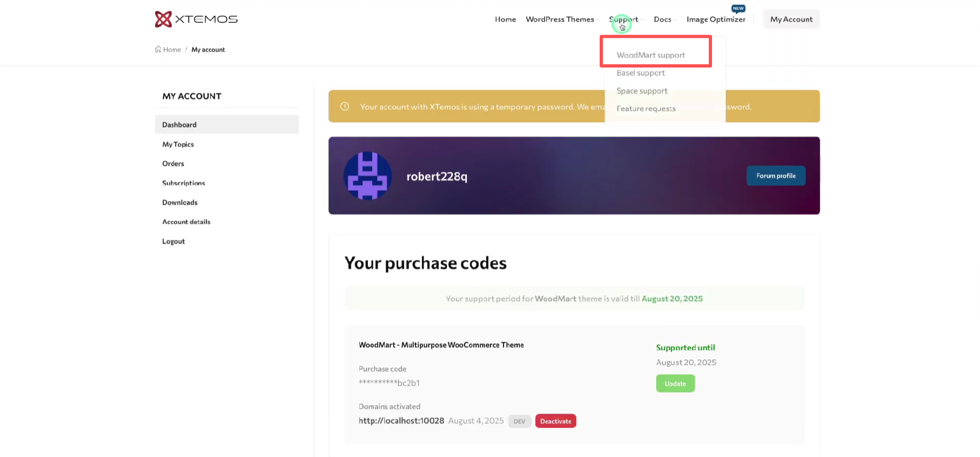
Task: Toggle the Support dropdown menu
Action: click(x=625, y=19)
